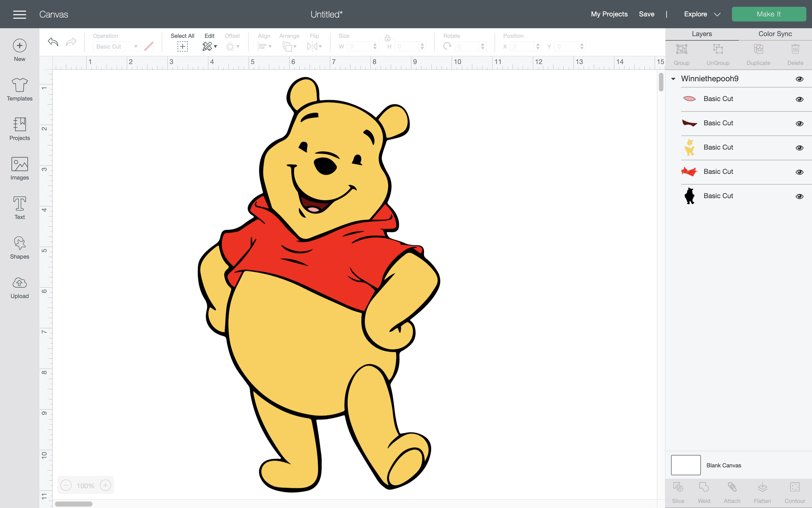Expand the Explore dropdown

[717, 14]
